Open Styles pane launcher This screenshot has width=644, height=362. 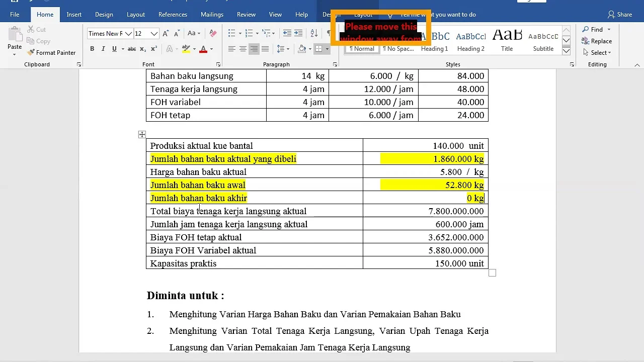pos(572,65)
